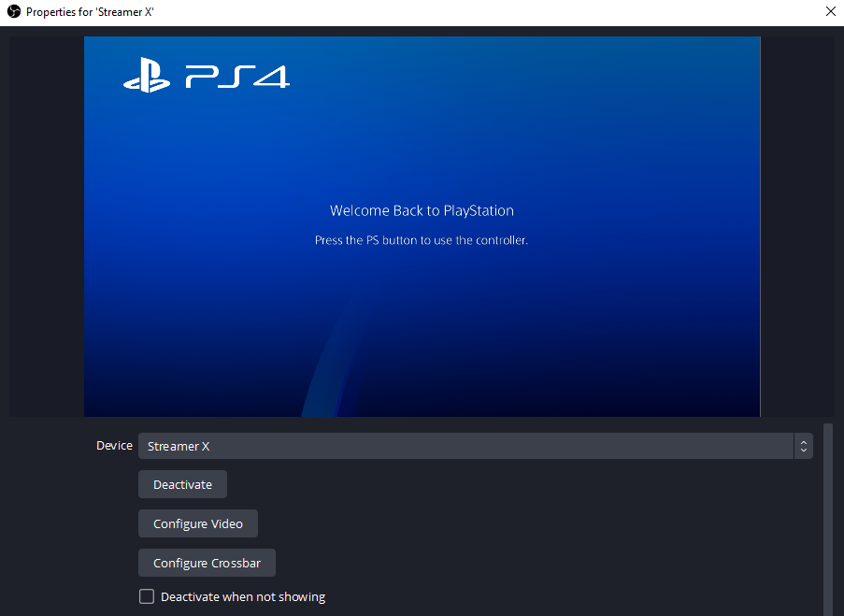Open Configure Crossbar settings

tap(207, 563)
